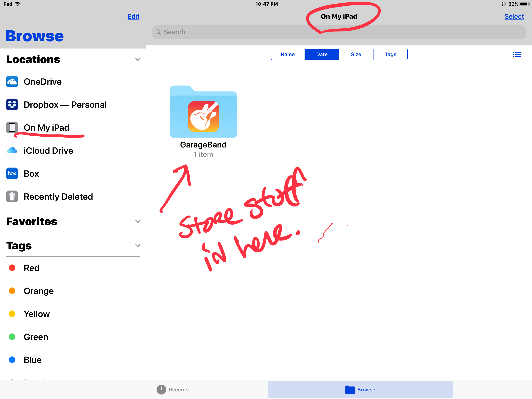
Task: Select the Browse bottom tab
Action: [x=360, y=389]
